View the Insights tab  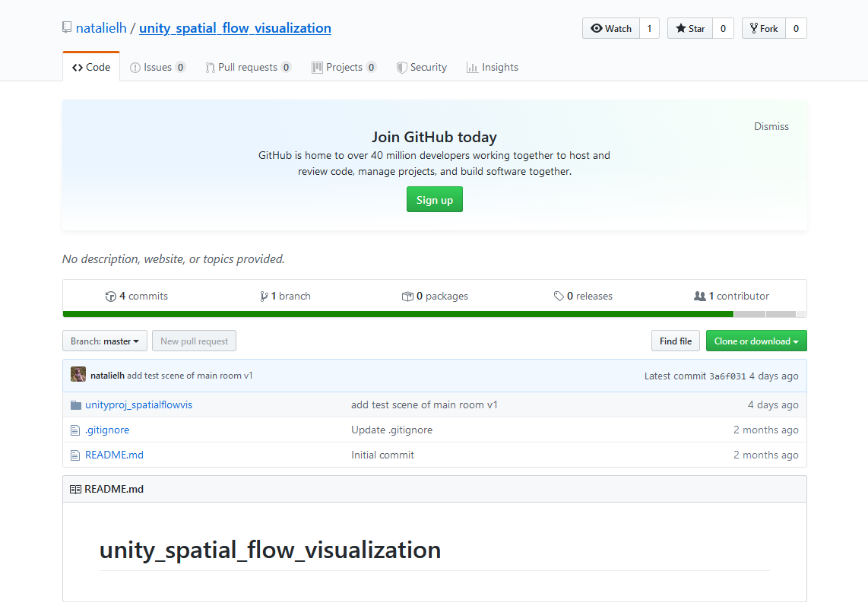point(493,68)
